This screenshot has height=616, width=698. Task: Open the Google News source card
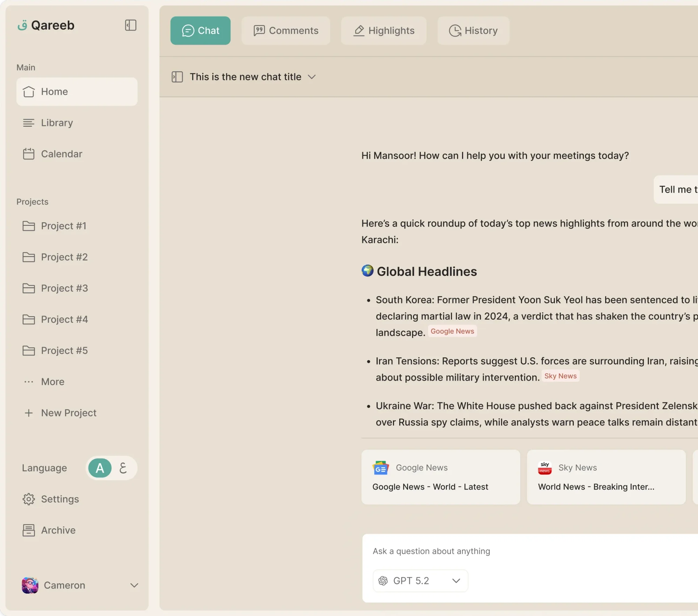point(441,477)
